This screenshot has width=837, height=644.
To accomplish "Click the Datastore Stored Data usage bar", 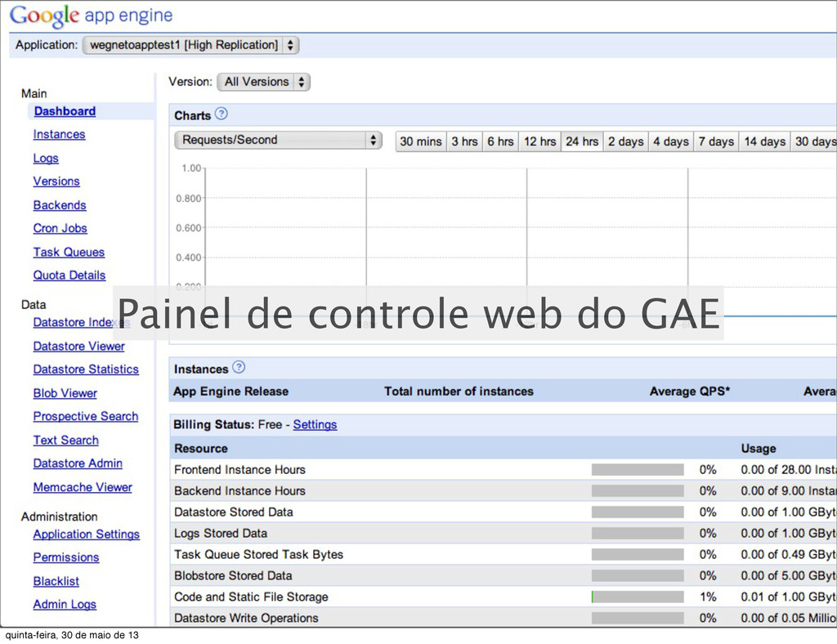I will [638, 512].
